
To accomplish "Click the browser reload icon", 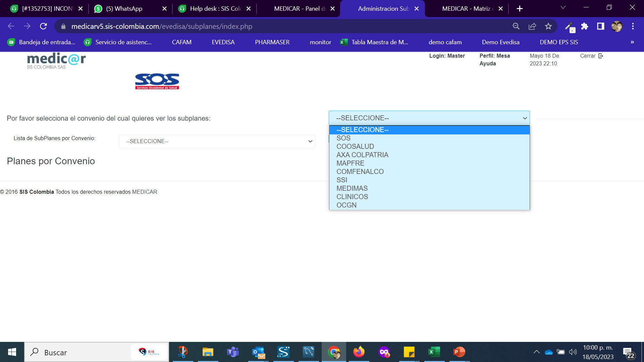I will point(43,26).
